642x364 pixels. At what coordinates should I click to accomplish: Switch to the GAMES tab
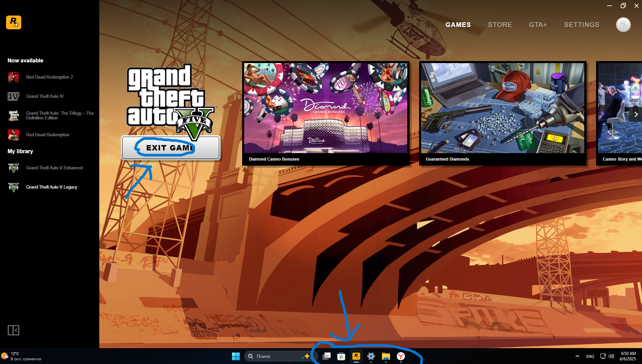(x=458, y=25)
